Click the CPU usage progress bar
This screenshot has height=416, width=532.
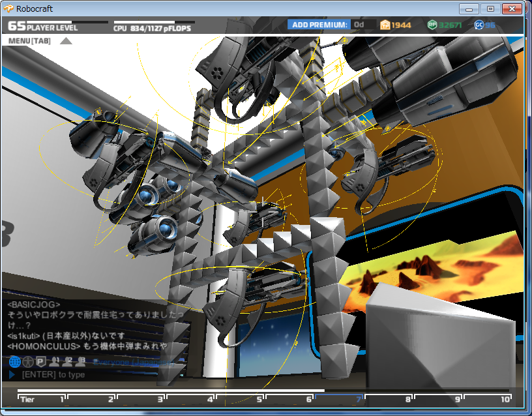coord(154,22)
